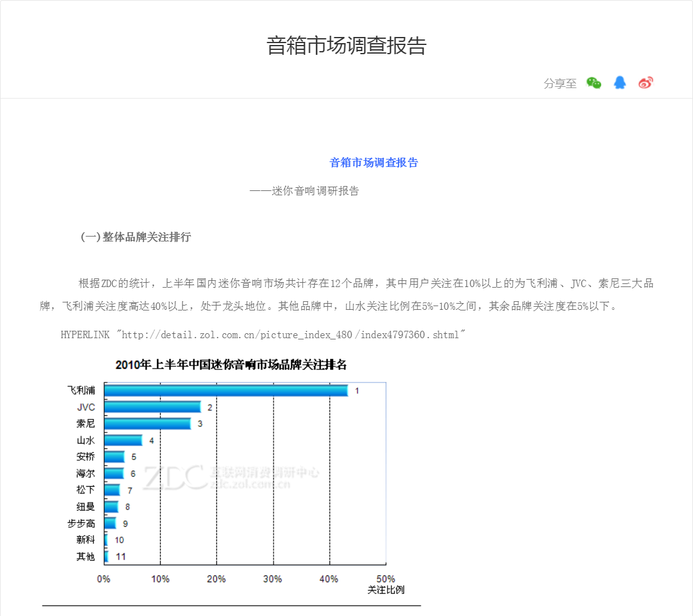693x616 pixels.
Task: Click the QQ penguin share icon
Action: (x=620, y=83)
